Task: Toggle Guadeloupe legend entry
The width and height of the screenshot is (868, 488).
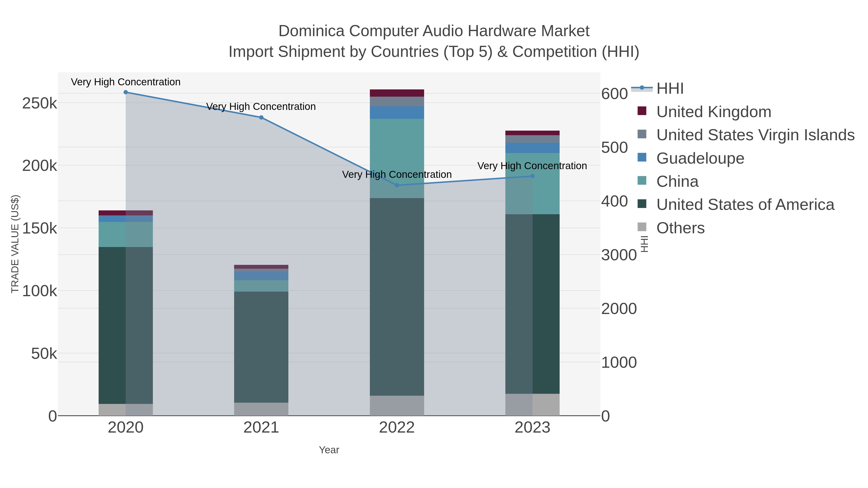Action: [691, 158]
